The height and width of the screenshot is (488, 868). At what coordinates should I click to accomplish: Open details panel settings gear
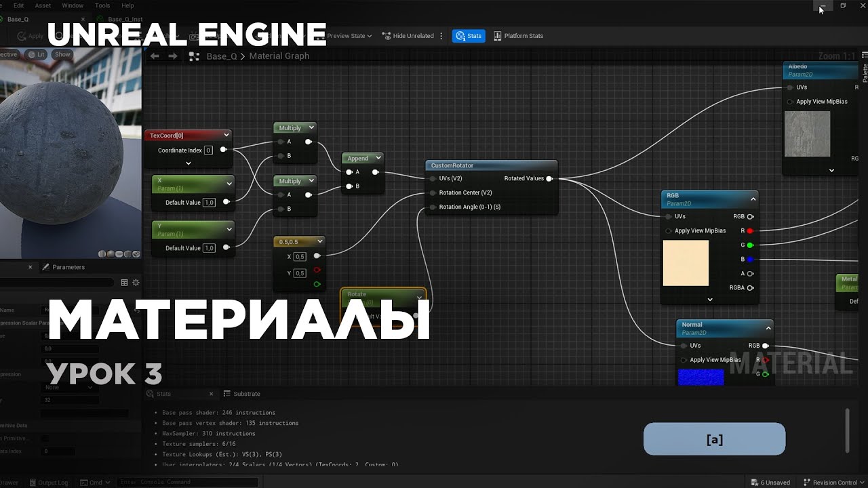[x=136, y=283]
